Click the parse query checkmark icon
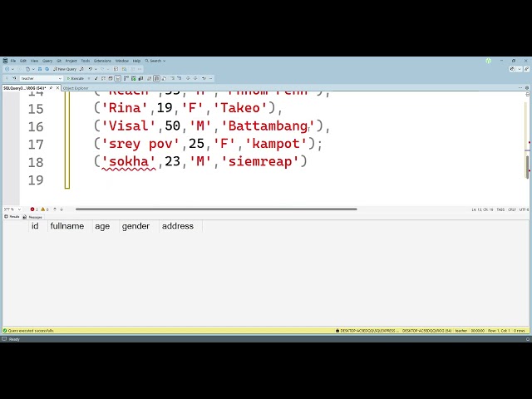This screenshot has width=532, height=399. click(x=96, y=78)
